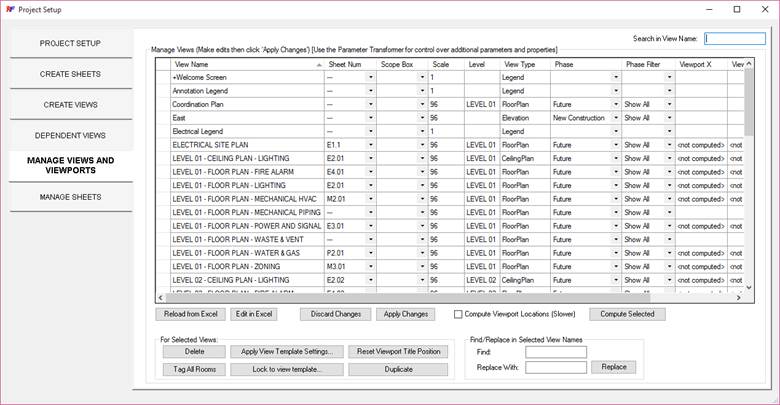Open Phase Filter dropdown for Coordination Plan
The width and height of the screenshot is (780, 405).
pos(669,104)
